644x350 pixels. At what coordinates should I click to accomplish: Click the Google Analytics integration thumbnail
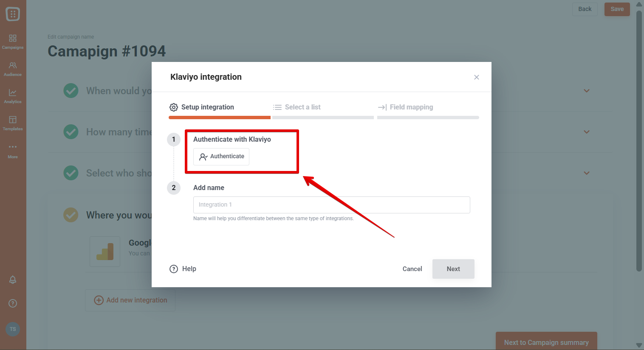pyautogui.click(x=105, y=251)
